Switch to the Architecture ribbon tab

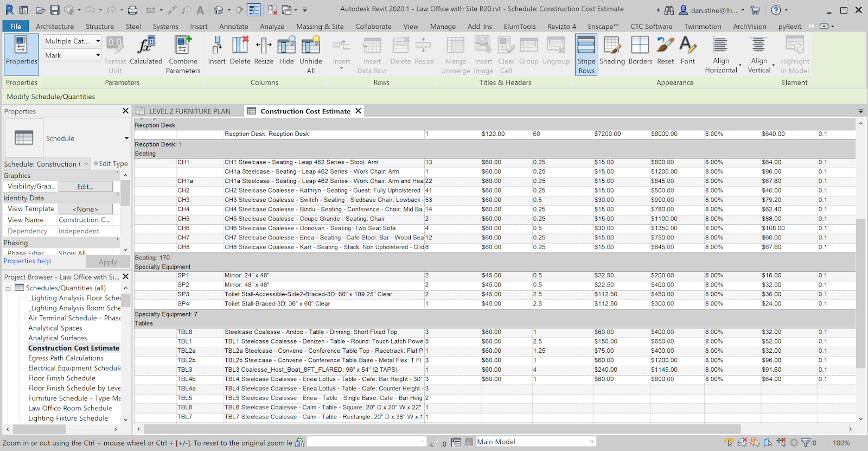coord(55,26)
